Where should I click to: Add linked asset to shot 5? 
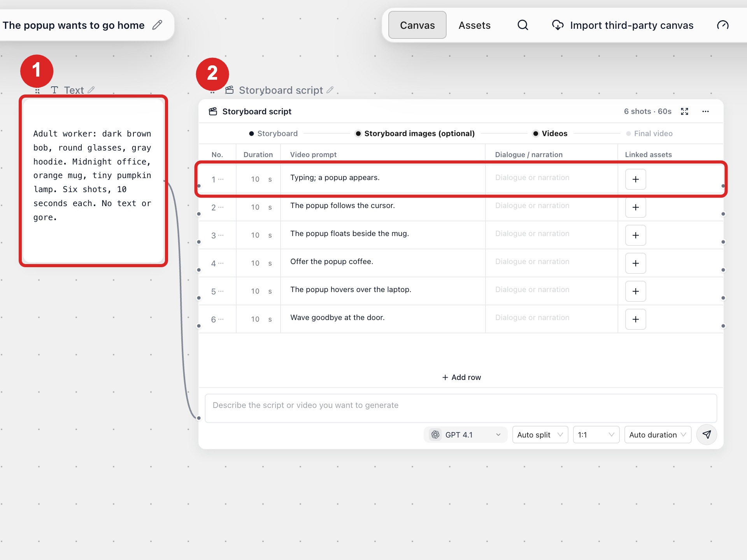635,291
